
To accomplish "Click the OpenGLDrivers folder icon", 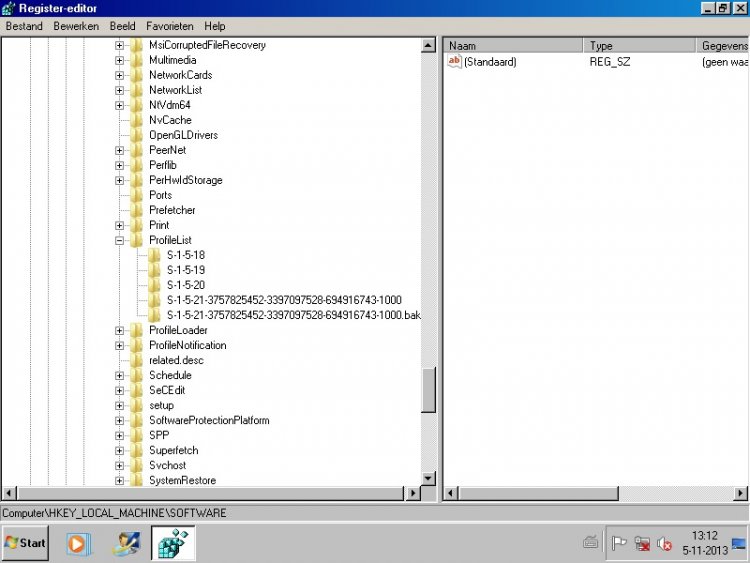I will coord(137,135).
